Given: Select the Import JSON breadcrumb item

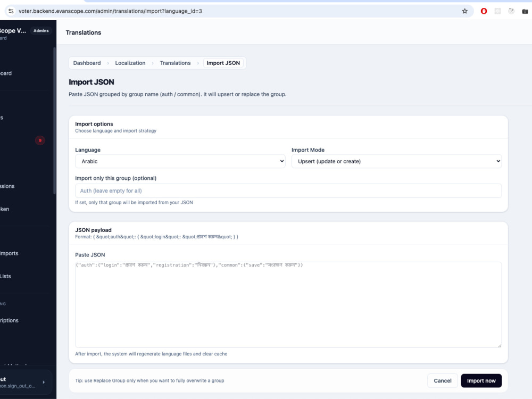Looking at the screenshot, I should coord(223,63).
